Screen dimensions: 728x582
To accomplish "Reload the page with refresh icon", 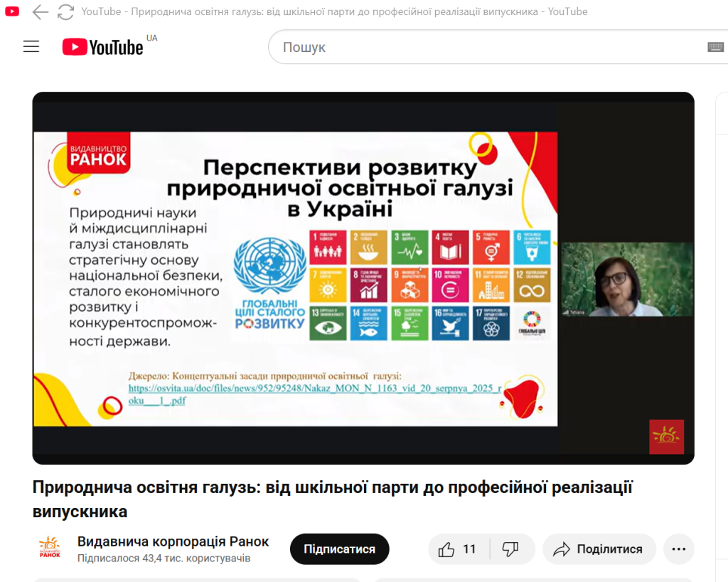I will point(65,11).
